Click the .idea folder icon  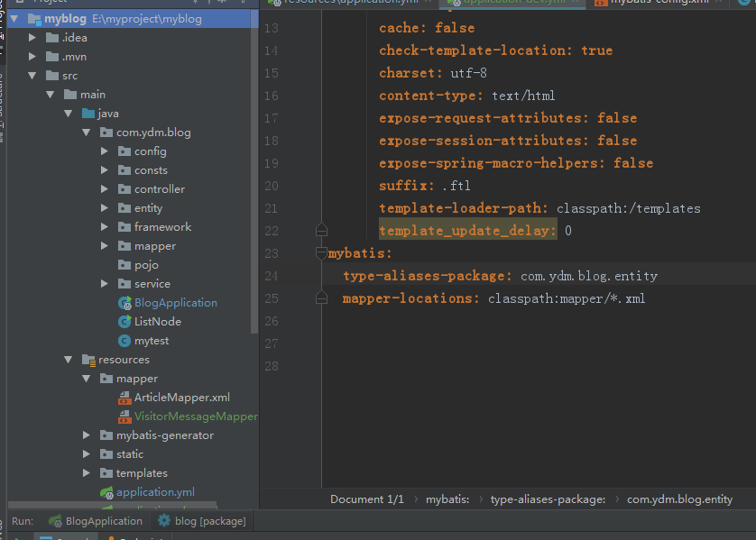pyautogui.click(x=52, y=38)
